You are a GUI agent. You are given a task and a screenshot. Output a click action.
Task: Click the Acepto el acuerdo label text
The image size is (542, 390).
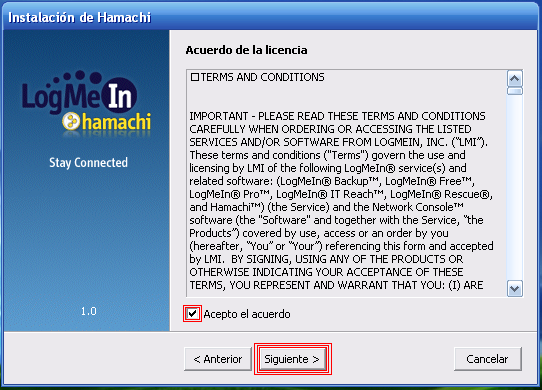pos(247,314)
